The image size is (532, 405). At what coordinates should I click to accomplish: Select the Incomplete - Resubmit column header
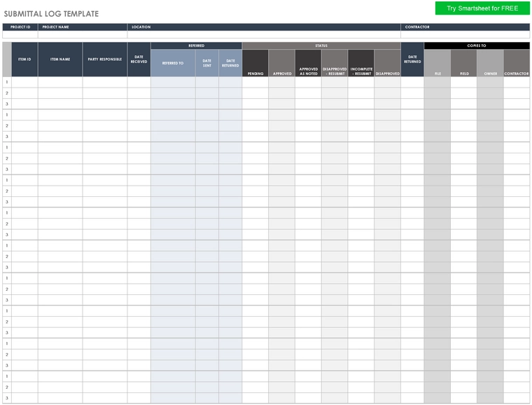click(361, 63)
